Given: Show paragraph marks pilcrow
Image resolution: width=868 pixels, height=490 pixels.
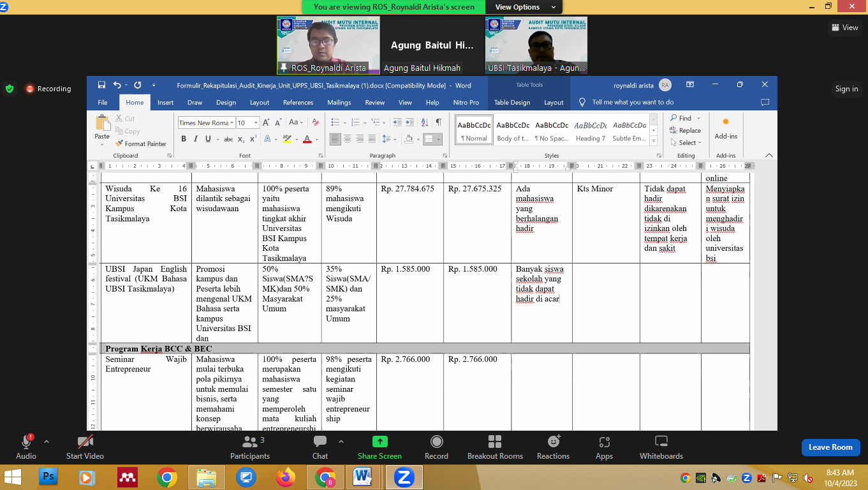Looking at the screenshot, I should [438, 122].
